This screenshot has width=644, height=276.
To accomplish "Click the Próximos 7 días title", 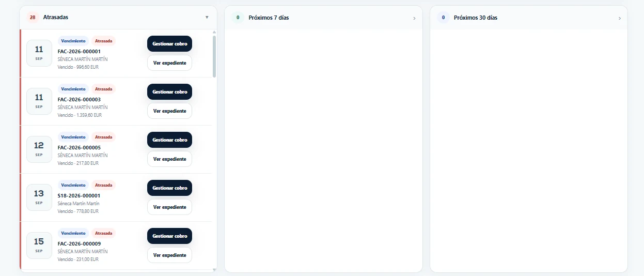I will [269, 18].
